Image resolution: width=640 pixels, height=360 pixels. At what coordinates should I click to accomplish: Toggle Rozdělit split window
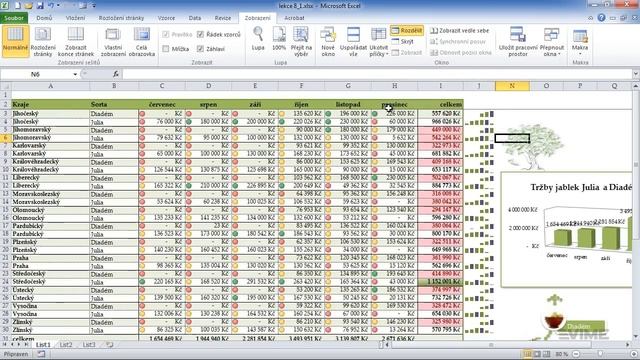pyautogui.click(x=407, y=31)
